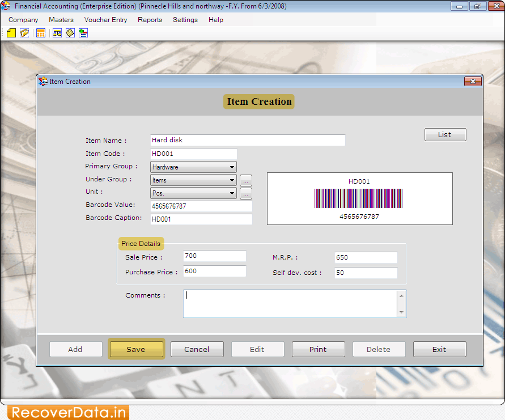Click inside the Comments text box
505x420 pixels.
pyautogui.click(x=291, y=304)
